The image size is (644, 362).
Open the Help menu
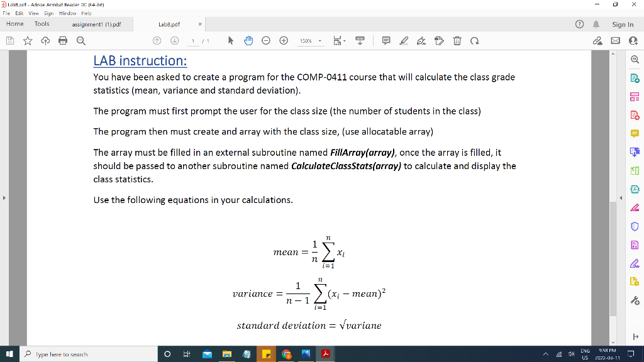click(x=86, y=13)
